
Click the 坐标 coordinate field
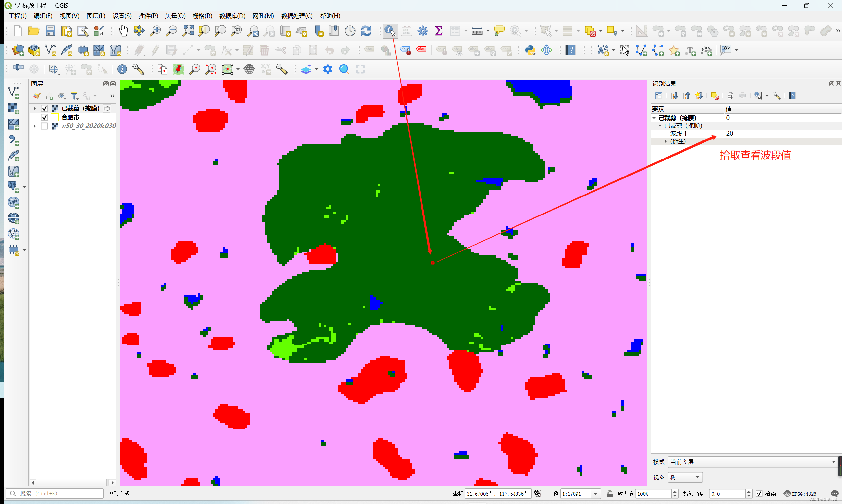(x=497, y=494)
